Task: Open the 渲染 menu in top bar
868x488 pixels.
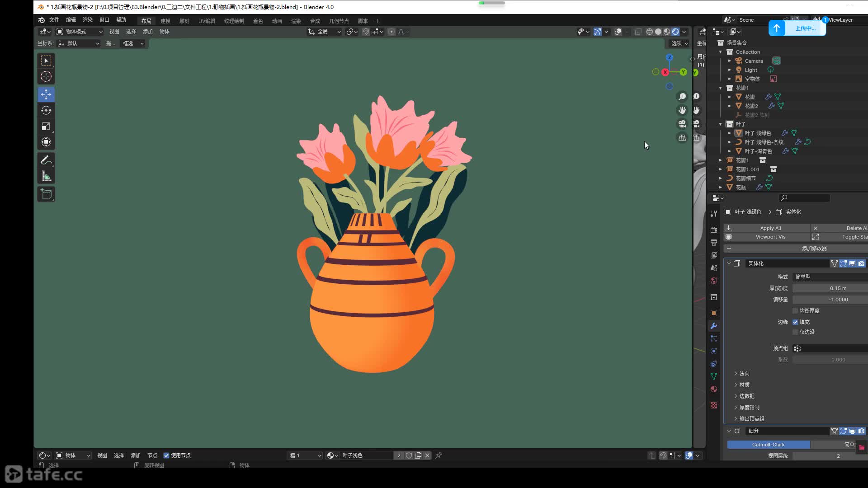Action: pos(88,20)
